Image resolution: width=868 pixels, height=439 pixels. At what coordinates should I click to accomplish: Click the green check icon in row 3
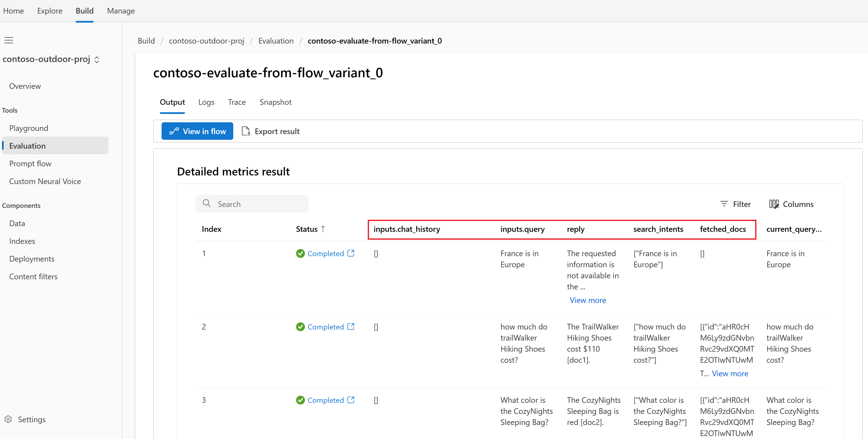(x=300, y=400)
